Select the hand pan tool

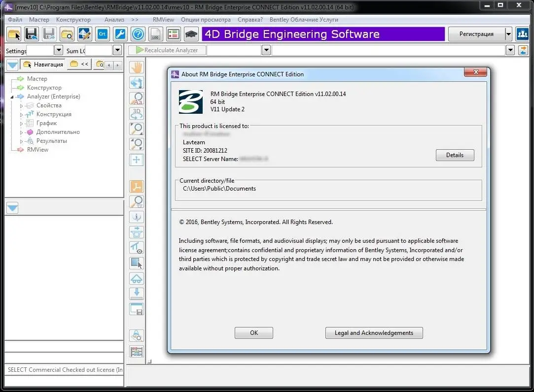pyautogui.click(x=137, y=67)
